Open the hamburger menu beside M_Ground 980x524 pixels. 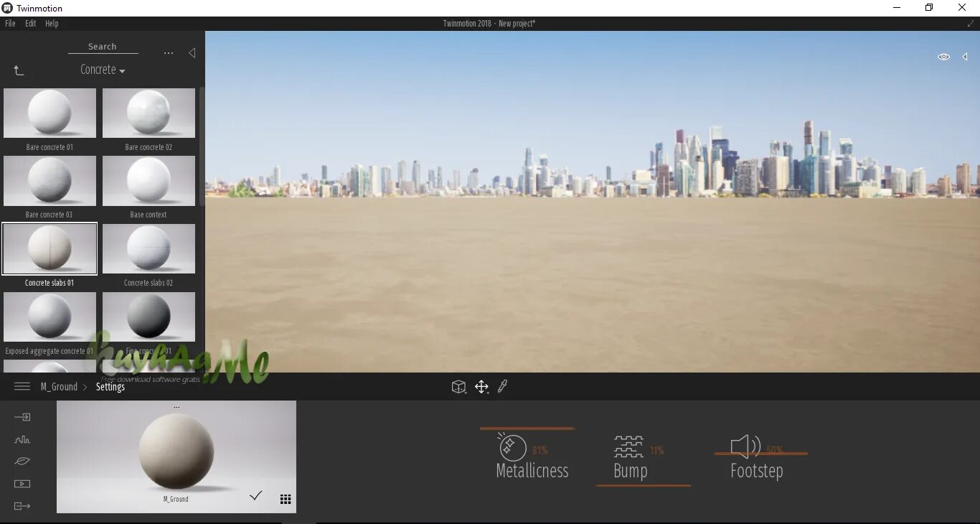point(22,386)
